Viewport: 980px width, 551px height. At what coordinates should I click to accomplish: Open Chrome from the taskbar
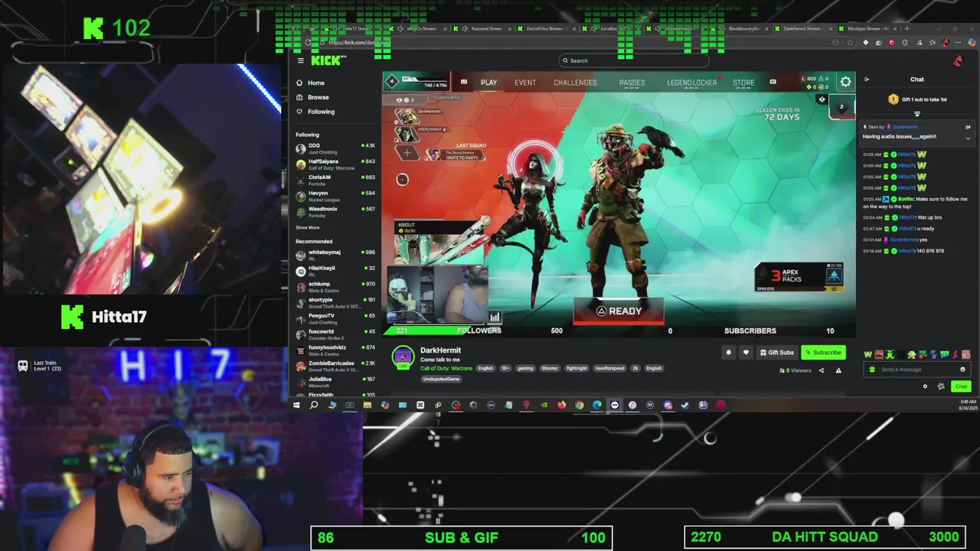point(579,405)
